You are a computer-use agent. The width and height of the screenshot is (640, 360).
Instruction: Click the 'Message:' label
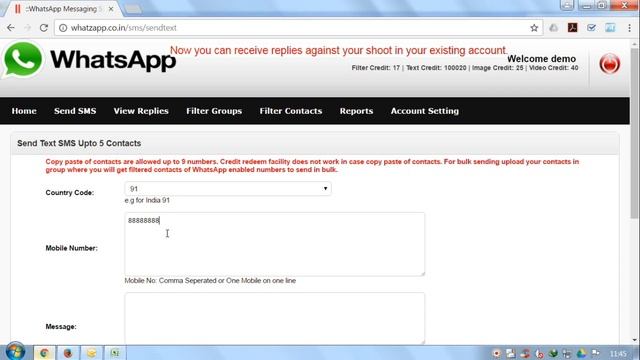point(61,327)
